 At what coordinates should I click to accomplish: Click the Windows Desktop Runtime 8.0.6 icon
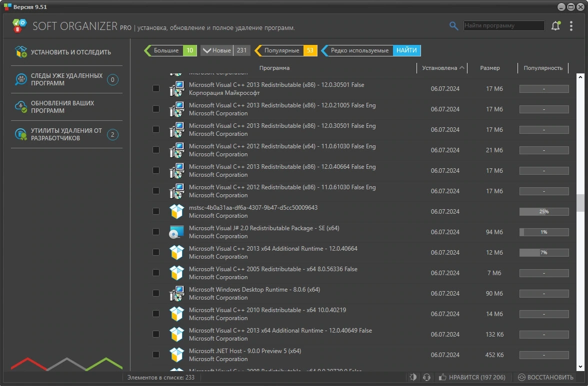[x=176, y=293]
